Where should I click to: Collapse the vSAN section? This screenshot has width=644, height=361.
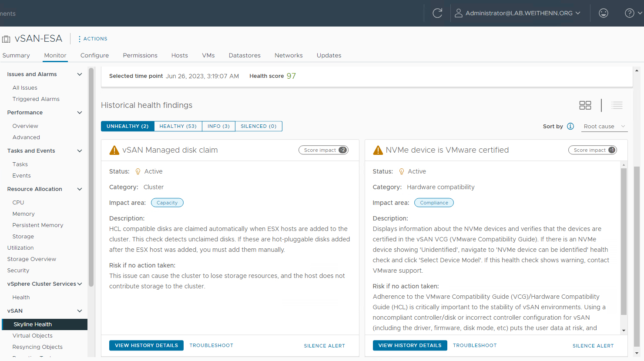pos(80,311)
